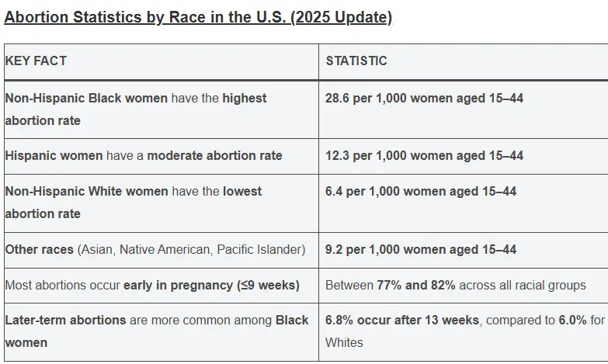Click the STATISTIC column header
Image resolution: width=608 pixels, height=364 pixels.
(356, 61)
